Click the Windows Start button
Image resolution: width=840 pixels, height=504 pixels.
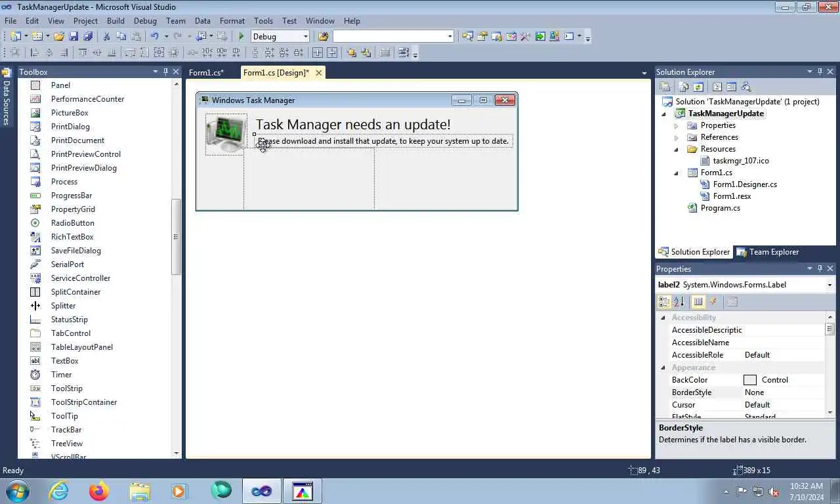[x=17, y=491]
